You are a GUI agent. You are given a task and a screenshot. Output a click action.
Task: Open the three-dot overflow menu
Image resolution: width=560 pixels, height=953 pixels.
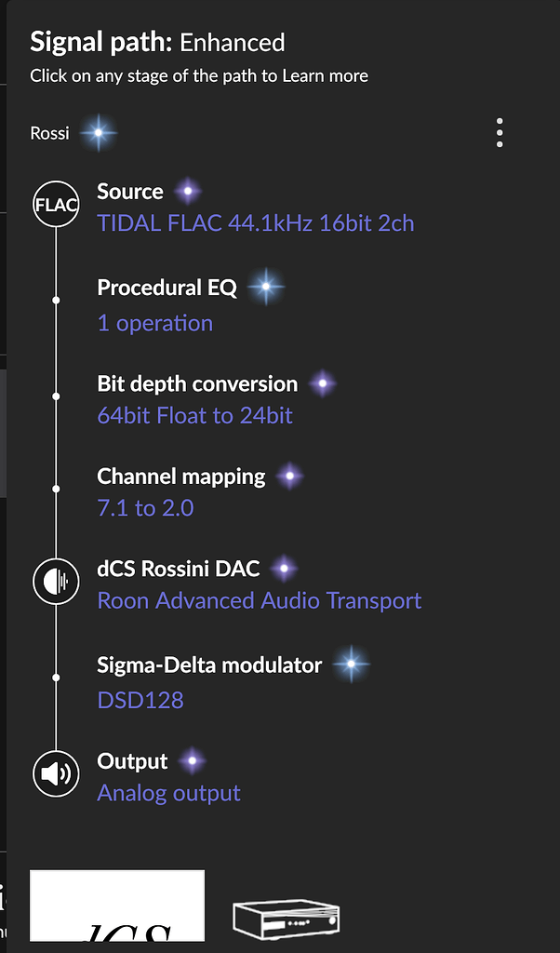coord(500,132)
